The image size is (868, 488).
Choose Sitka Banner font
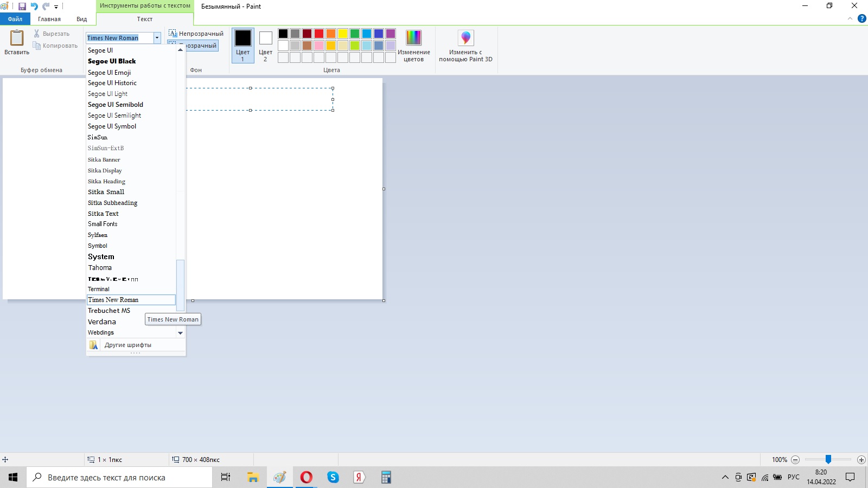[x=131, y=159]
